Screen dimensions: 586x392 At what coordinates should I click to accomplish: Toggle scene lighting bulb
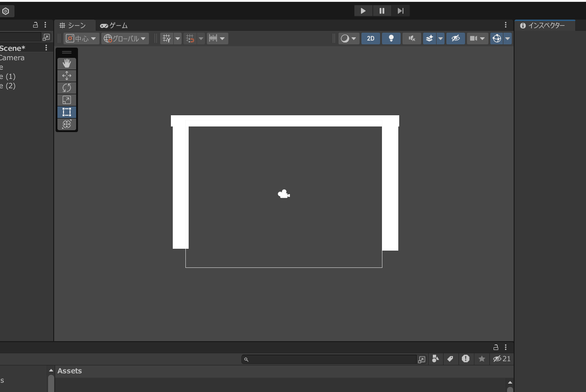pyautogui.click(x=391, y=39)
